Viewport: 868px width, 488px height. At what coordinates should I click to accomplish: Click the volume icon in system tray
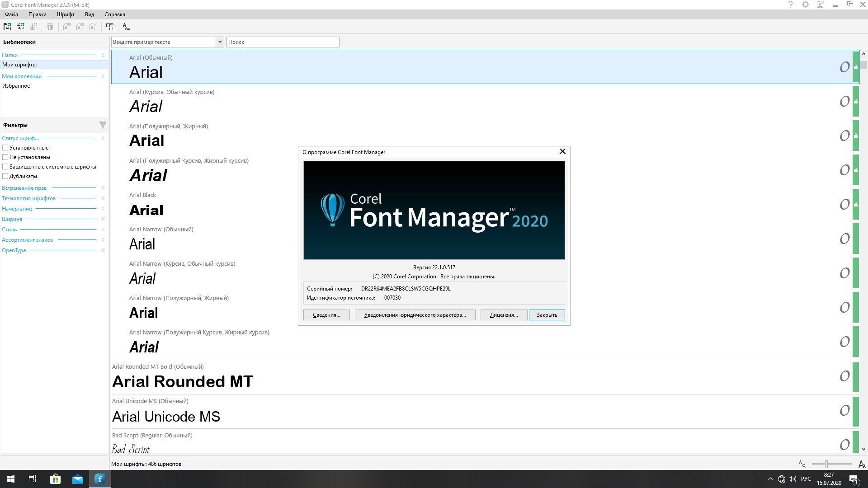793,479
